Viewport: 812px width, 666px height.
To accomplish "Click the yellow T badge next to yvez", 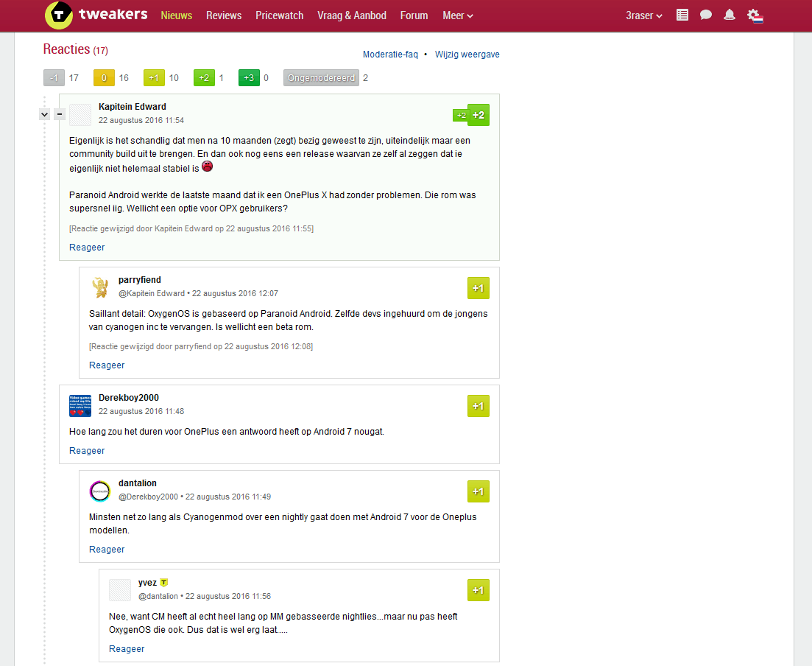I will [x=163, y=583].
